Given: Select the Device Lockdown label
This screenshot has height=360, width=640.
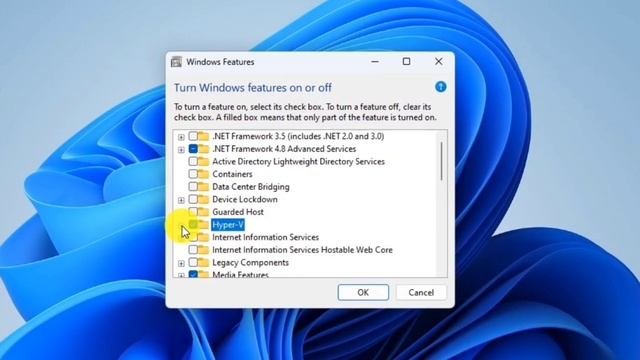Looking at the screenshot, I should [245, 200].
